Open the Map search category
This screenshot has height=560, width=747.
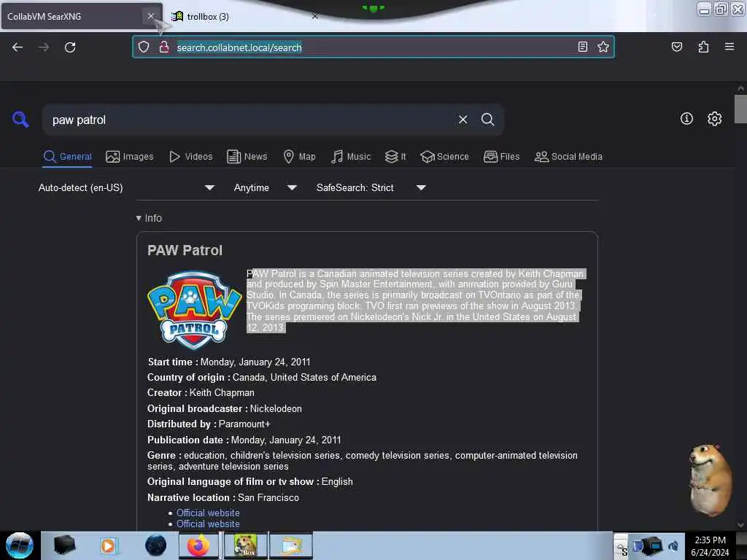point(300,157)
